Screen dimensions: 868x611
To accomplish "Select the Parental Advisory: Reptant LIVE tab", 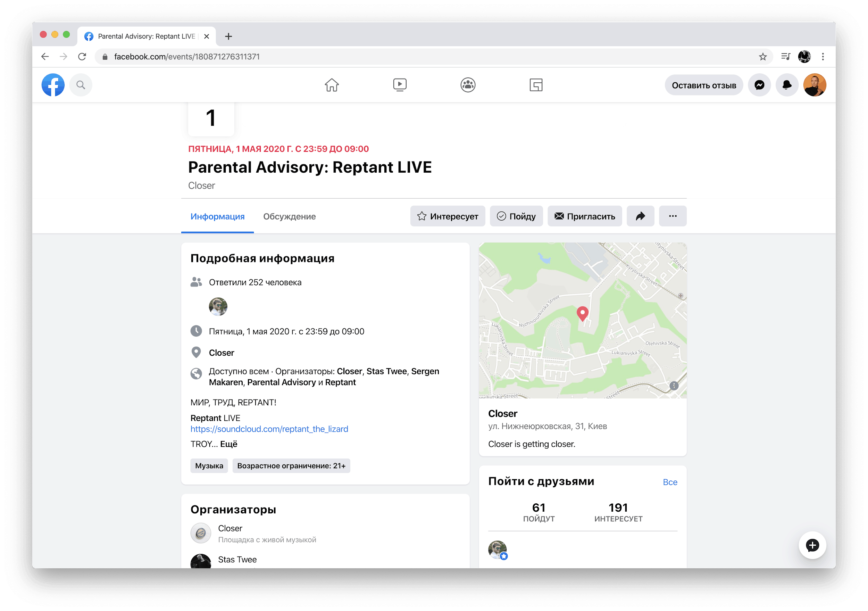I will click(x=147, y=36).
